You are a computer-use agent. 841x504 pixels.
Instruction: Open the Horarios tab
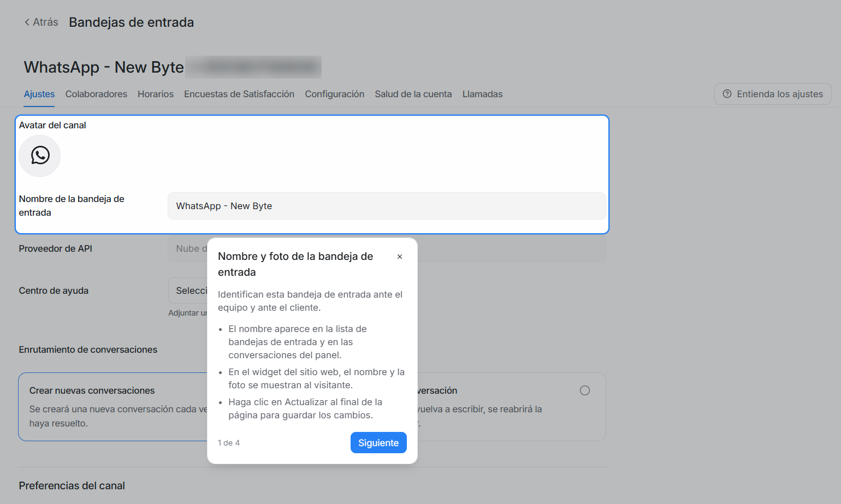click(156, 94)
